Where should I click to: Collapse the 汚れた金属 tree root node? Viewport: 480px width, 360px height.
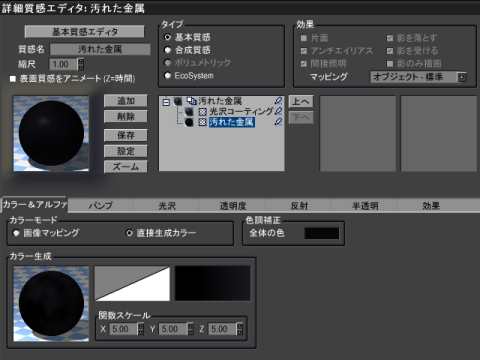(166, 102)
